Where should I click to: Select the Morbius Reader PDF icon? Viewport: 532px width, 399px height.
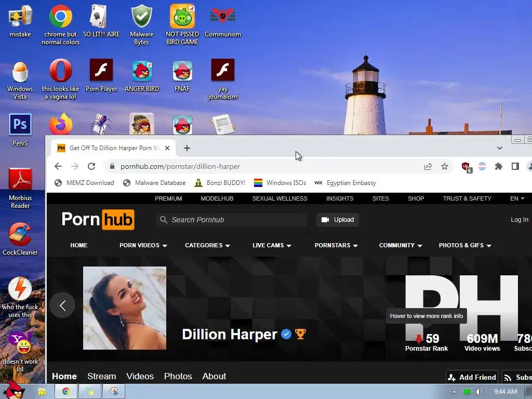click(20, 188)
